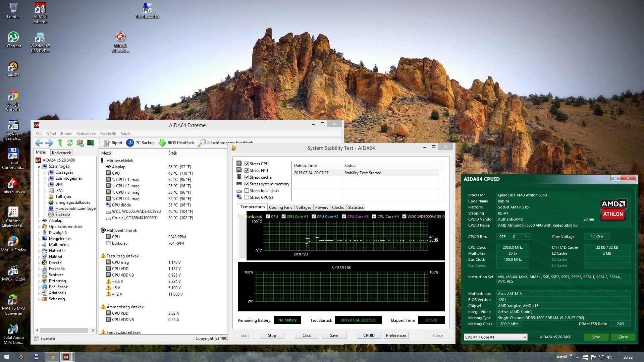Switch to the Cooling Fans tab
This screenshot has width=644, height=362.
point(280,207)
